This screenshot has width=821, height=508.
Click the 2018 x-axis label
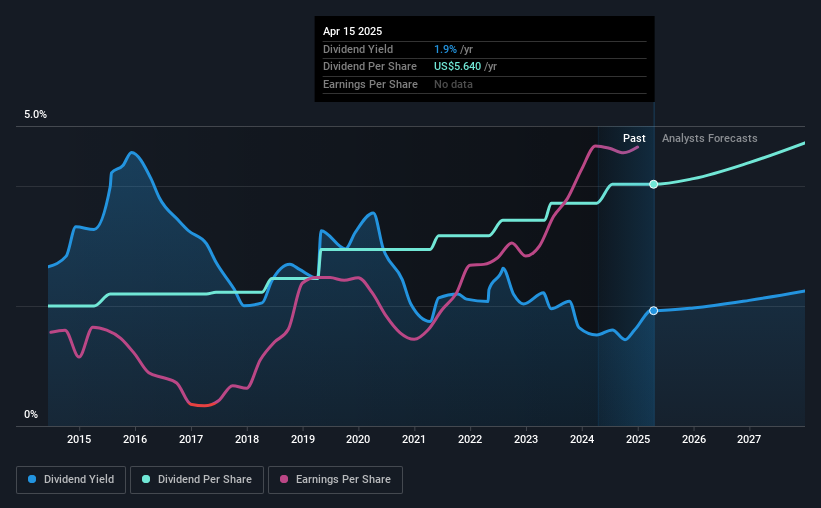[x=247, y=439]
